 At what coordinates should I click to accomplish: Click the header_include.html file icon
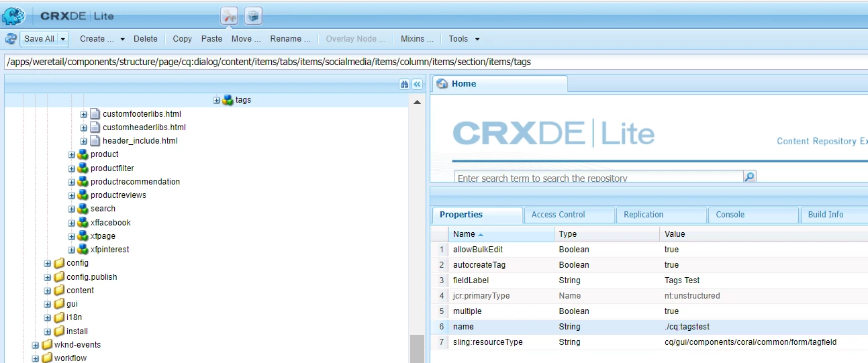(x=95, y=141)
